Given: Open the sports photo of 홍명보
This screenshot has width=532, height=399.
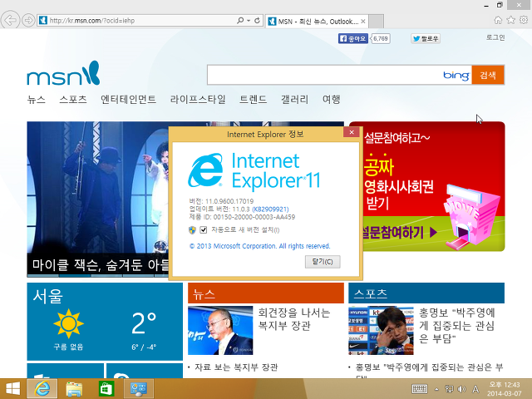Looking at the screenshot, I should click(x=381, y=331).
